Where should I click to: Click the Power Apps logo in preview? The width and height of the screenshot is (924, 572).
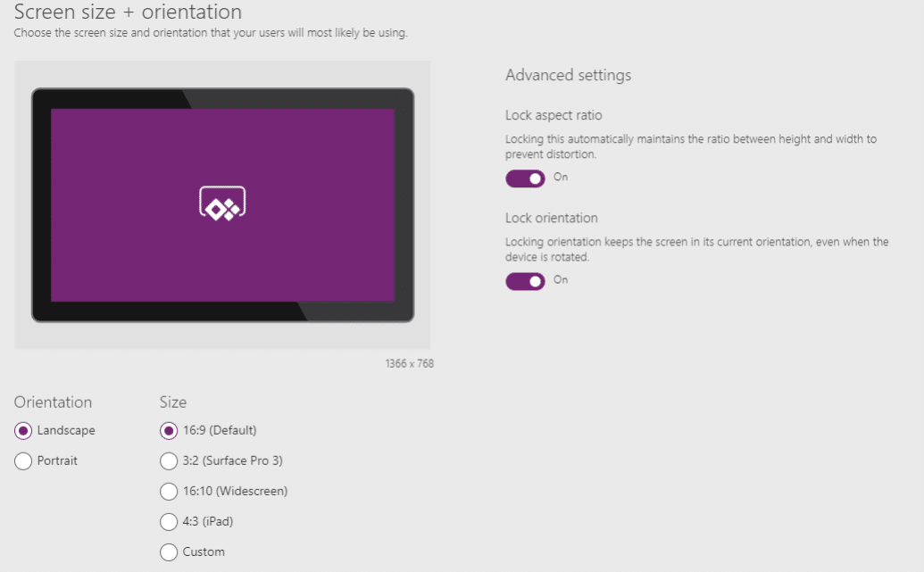tap(222, 203)
